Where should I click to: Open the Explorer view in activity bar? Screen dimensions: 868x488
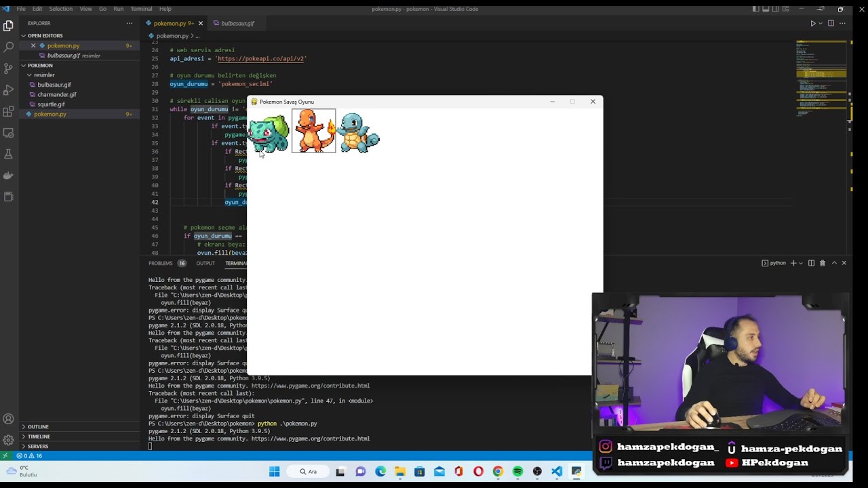click(x=8, y=26)
